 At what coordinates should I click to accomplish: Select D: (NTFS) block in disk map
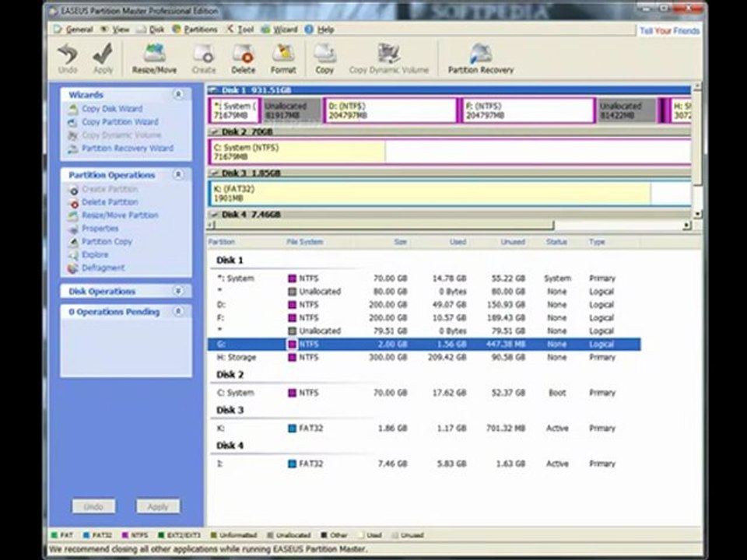point(390,110)
